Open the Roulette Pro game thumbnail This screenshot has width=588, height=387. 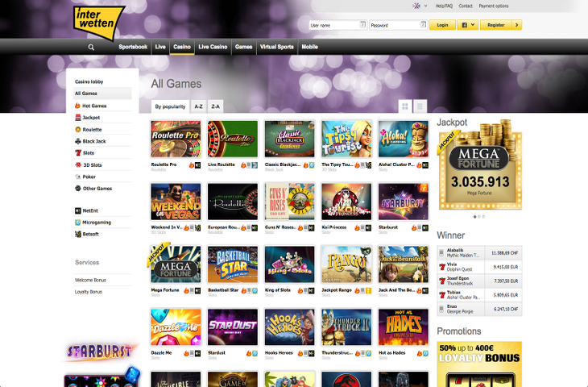(176, 139)
